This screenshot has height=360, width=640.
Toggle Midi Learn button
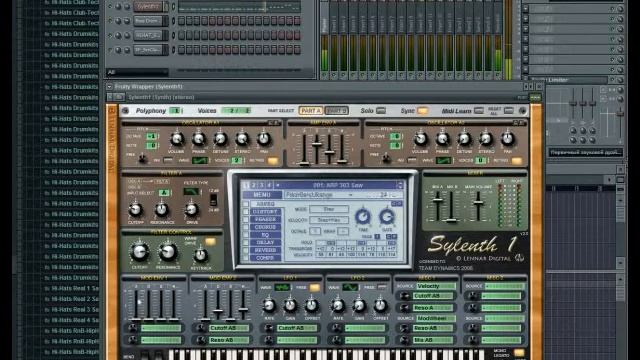pos(479,111)
